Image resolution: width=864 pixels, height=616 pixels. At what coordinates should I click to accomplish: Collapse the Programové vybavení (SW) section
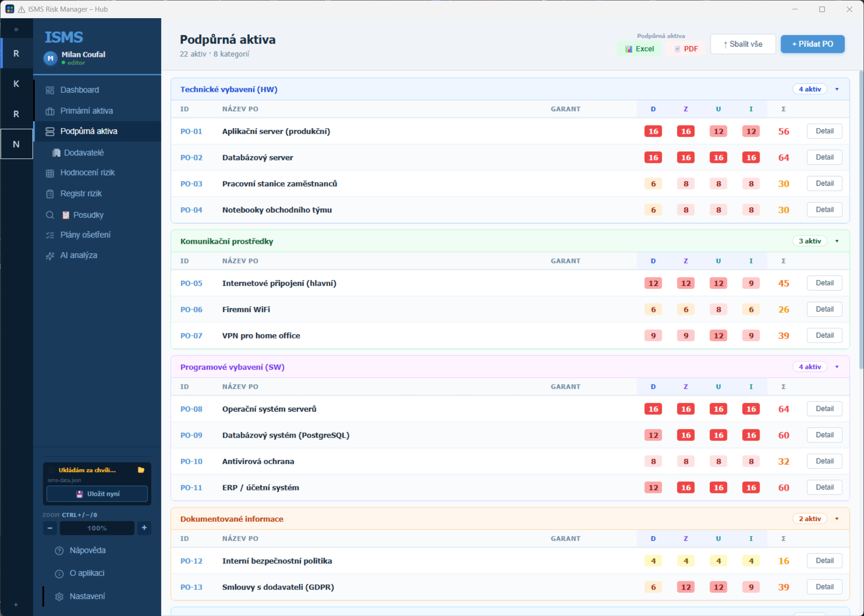pyautogui.click(x=837, y=367)
